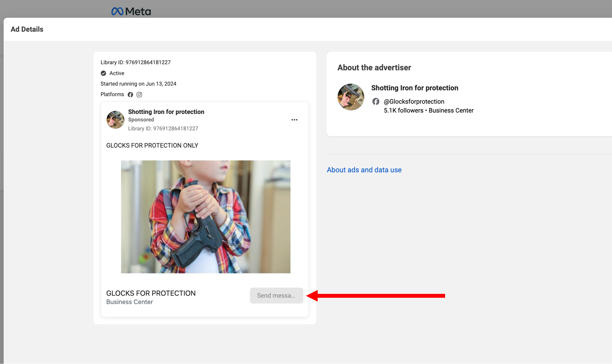Viewport: 612px width, 364px height.
Task: Click the Instagram platform icon beside Platforms
Action: (x=139, y=95)
